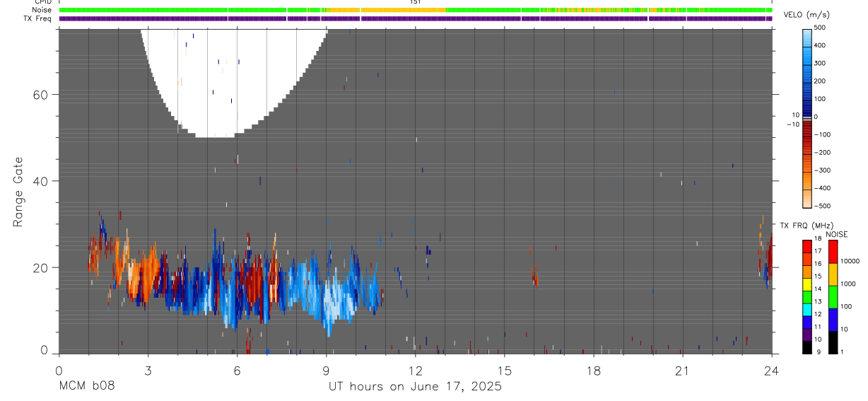This screenshot has width=868, height=401.
Task: Pick the black bottom swatch of NOISE scale
Action: (833, 342)
